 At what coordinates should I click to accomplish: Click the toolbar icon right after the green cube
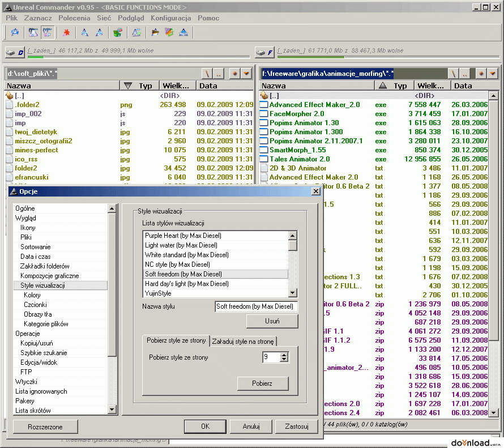pos(136,32)
